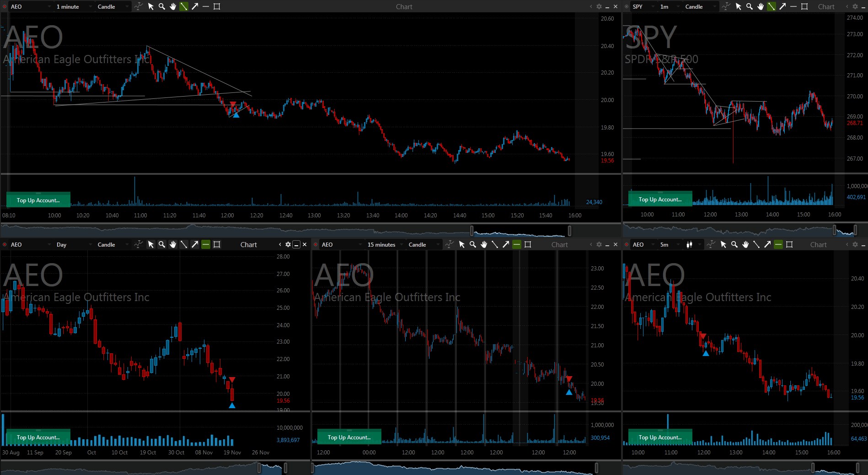Activate zoom magnifier in AEO 15 minutes chart
The width and height of the screenshot is (868, 475).
pyautogui.click(x=473, y=244)
